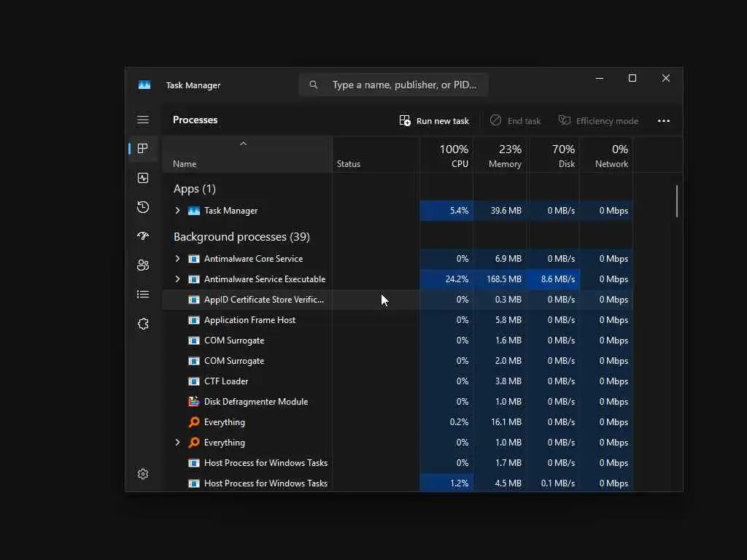
Task: Click the 8.6 MB/s disk cell
Action: point(554,279)
